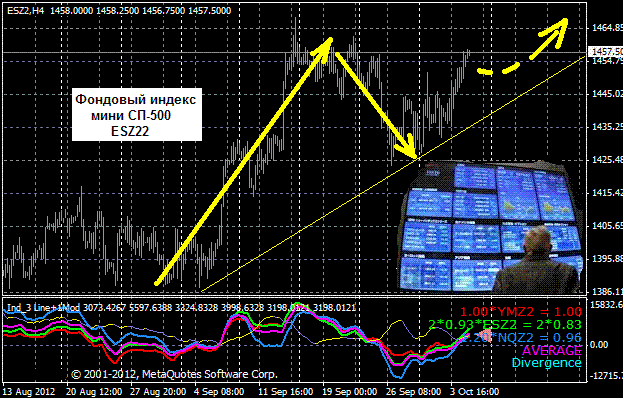
Task: Click the 13 Aug 2012 date marker
Action: (29, 391)
